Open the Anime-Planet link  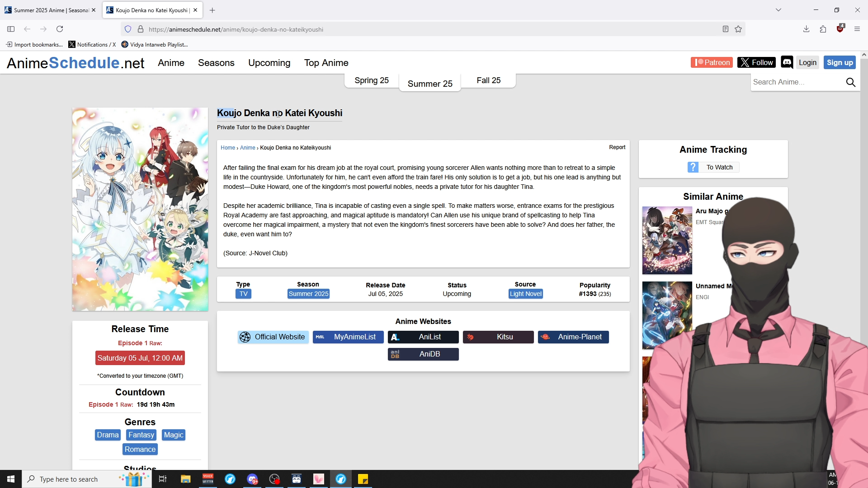(x=573, y=337)
